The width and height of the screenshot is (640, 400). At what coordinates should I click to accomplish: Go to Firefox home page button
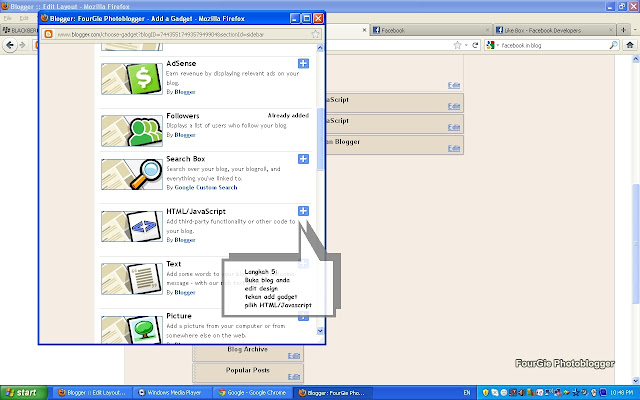coord(630,45)
